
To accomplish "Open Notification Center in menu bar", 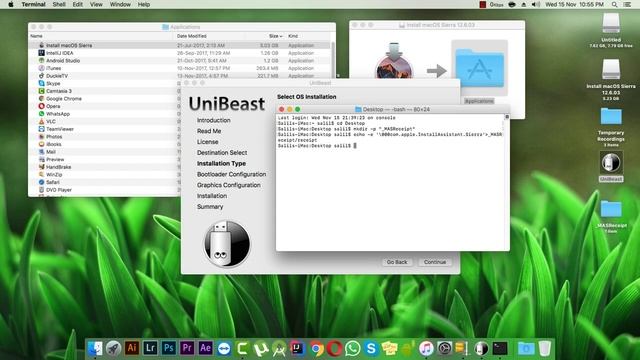I will pos(627,4).
